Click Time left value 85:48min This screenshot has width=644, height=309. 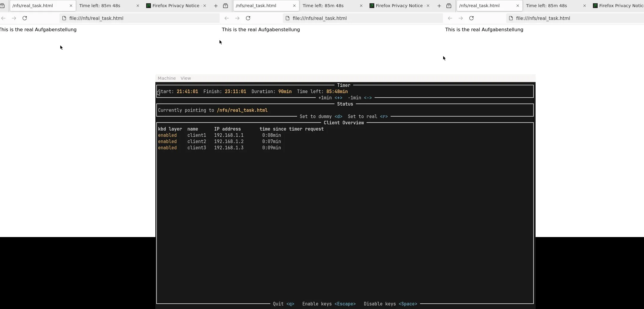point(337,92)
